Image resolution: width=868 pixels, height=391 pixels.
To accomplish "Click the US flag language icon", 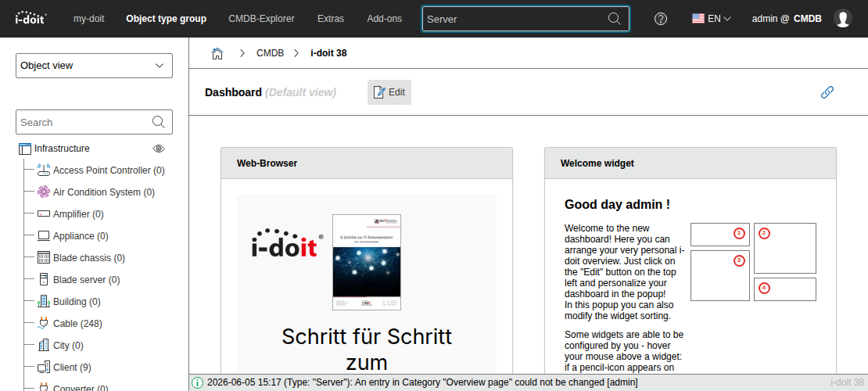I will pos(698,18).
